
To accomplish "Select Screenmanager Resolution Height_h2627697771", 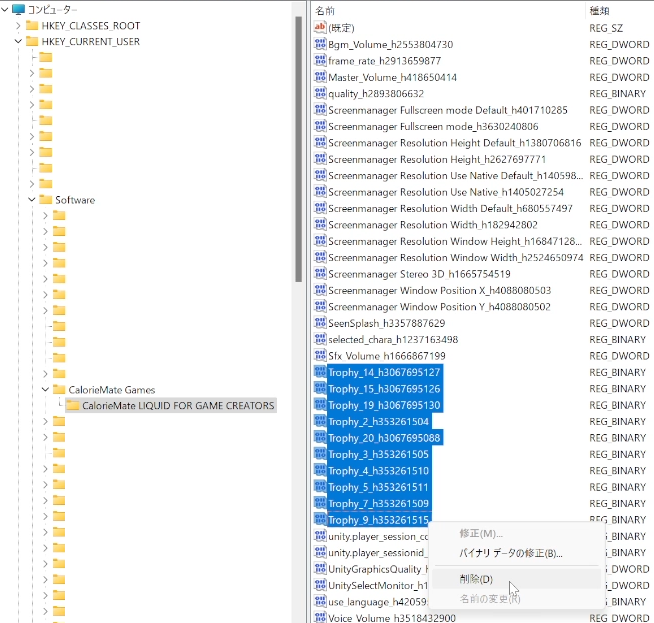I will point(437,159).
